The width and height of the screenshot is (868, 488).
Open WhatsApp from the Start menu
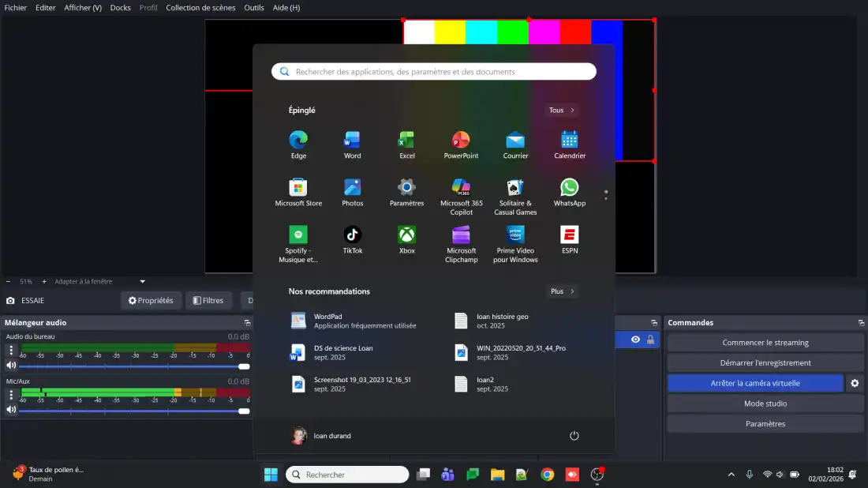(569, 187)
